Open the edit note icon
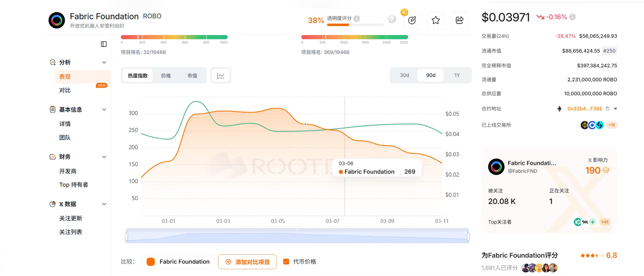Screen dimensions: 644x276 tap(412, 20)
